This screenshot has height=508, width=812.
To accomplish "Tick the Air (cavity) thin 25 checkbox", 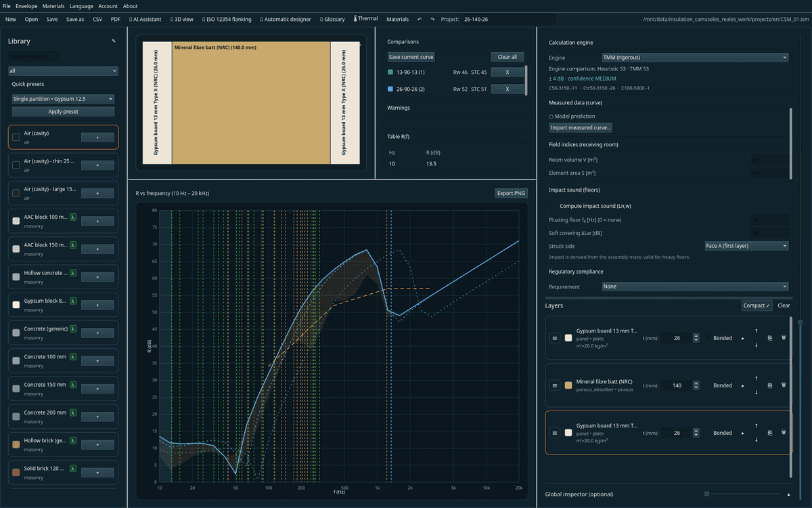I will [x=16, y=165].
